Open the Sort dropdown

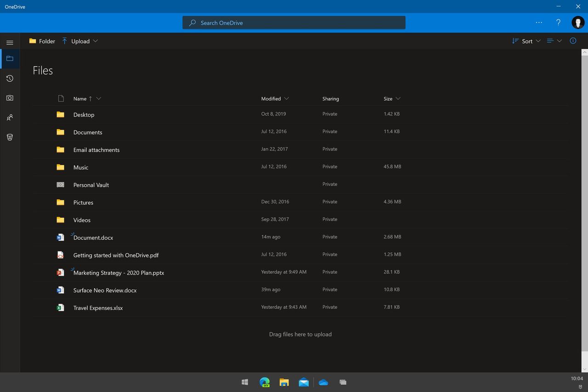click(x=526, y=41)
